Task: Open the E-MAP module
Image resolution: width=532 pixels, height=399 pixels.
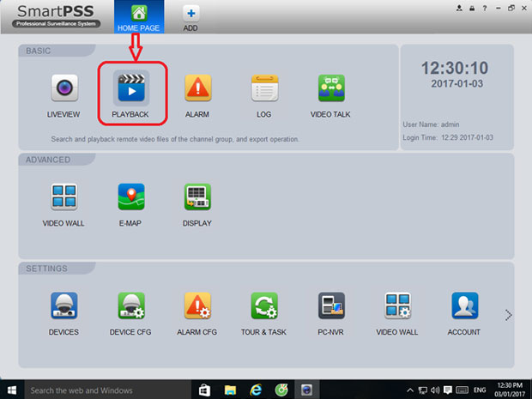Action: click(131, 196)
